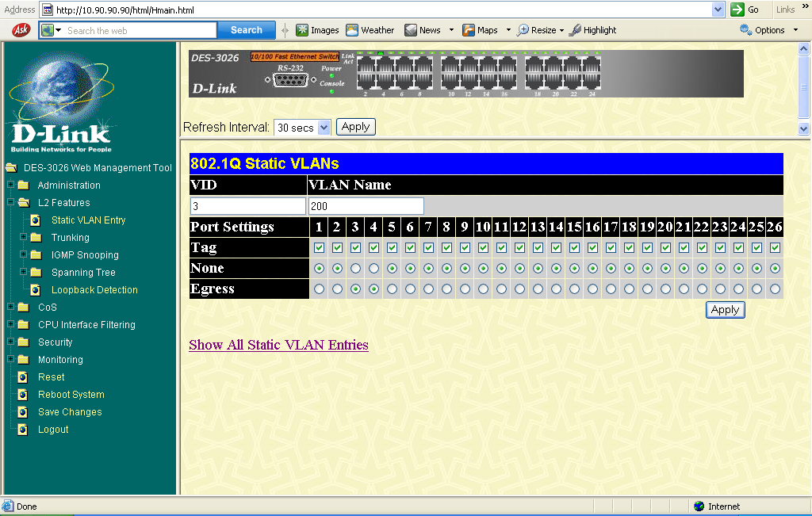Expand the Administration tree node

tap(10, 184)
